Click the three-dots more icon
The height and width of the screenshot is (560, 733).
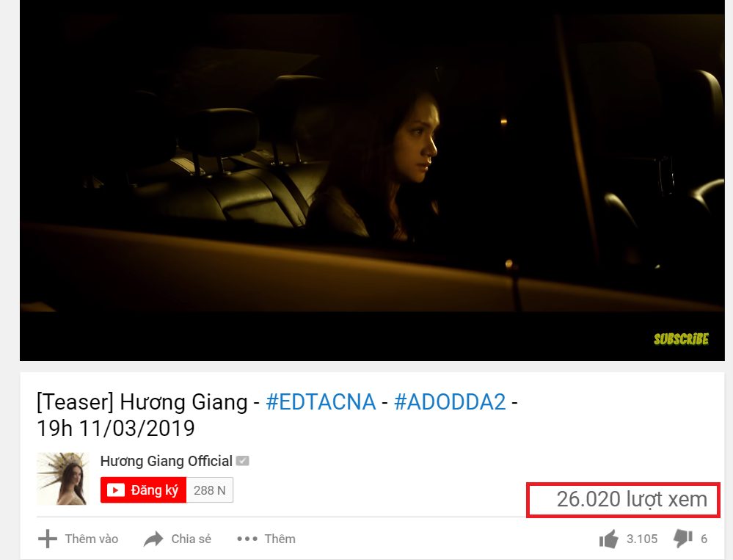click(x=247, y=539)
